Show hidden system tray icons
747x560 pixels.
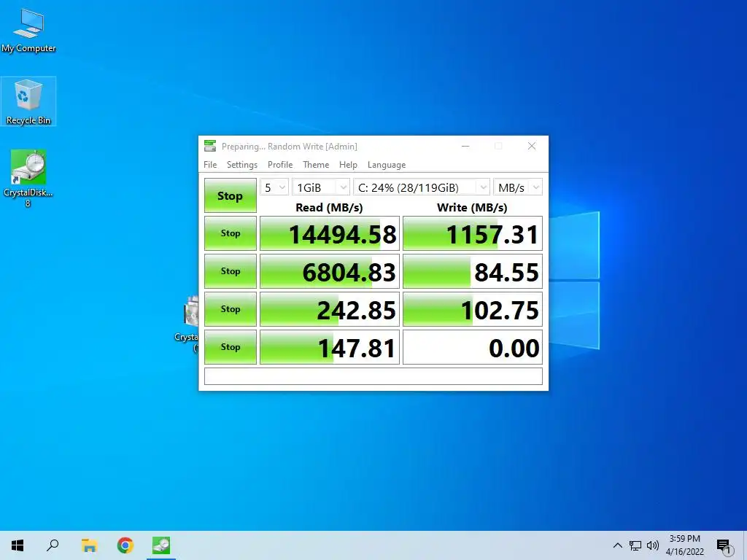click(617, 545)
